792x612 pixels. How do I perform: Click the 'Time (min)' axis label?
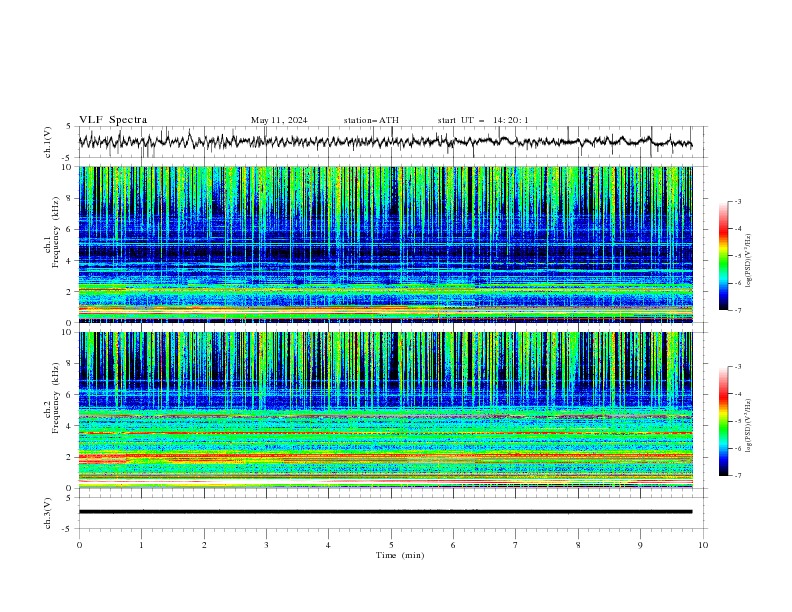click(400, 555)
